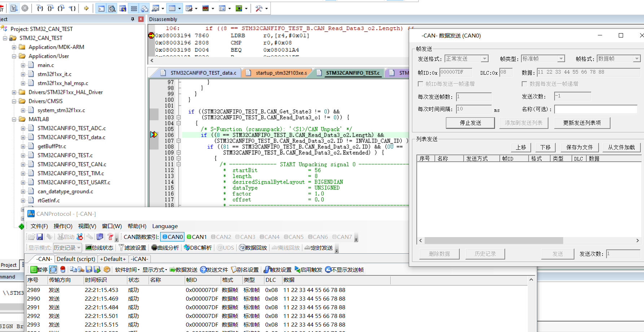This screenshot has width=644, height=332.
Task: Toggle the Disassembly Window toolbar icon
Action: click(112, 8)
